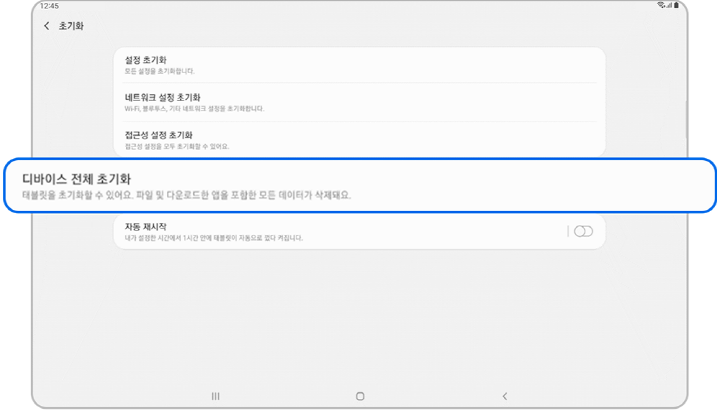
Task: Tap the back navigation icon at bottom
Action: pos(505,396)
